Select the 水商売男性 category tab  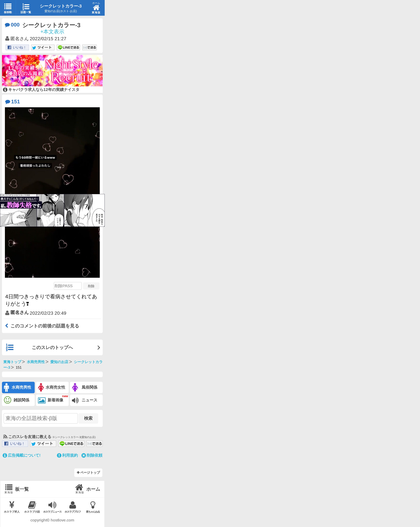pyautogui.click(x=18, y=387)
